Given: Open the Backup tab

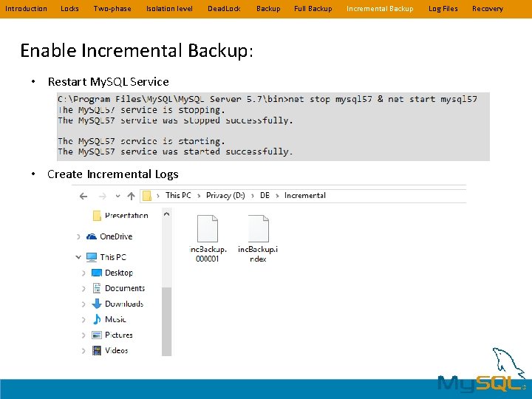Looking at the screenshot, I should click(268, 8).
